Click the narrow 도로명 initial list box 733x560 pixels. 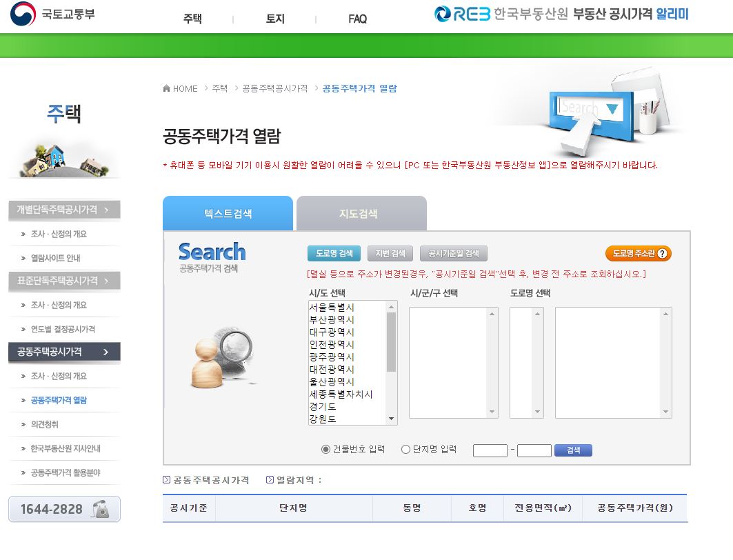(x=526, y=363)
